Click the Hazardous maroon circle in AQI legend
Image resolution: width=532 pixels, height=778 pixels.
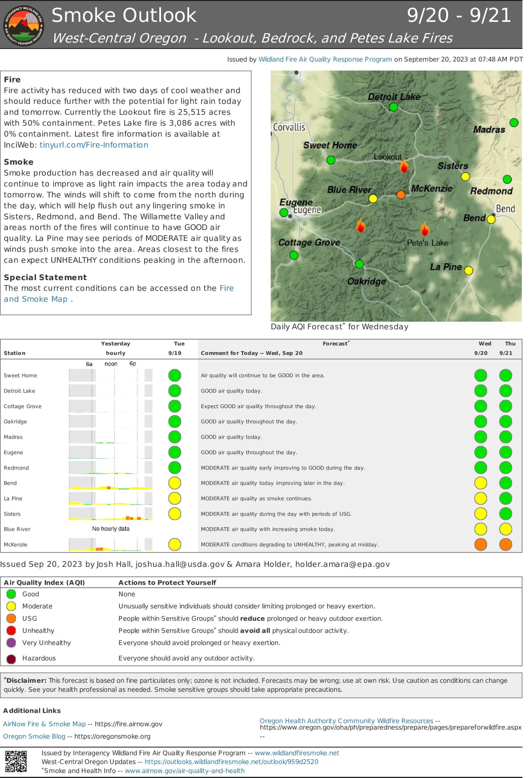[11, 659]
